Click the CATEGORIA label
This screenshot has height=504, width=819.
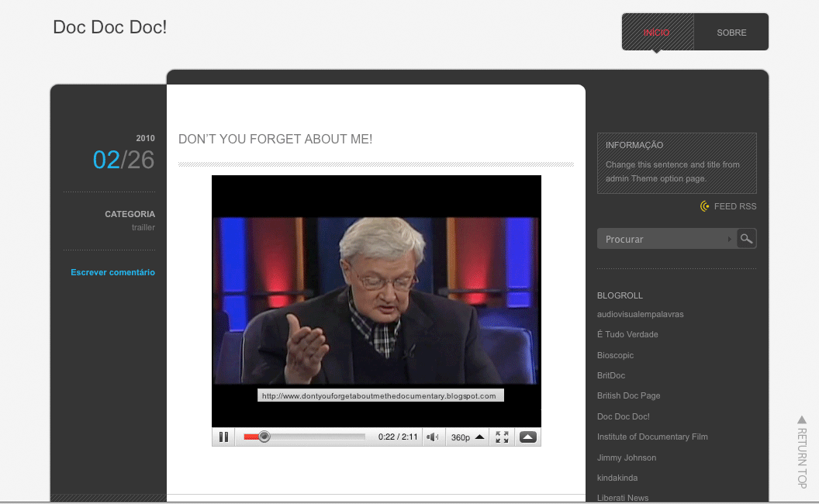pos(130,214)
